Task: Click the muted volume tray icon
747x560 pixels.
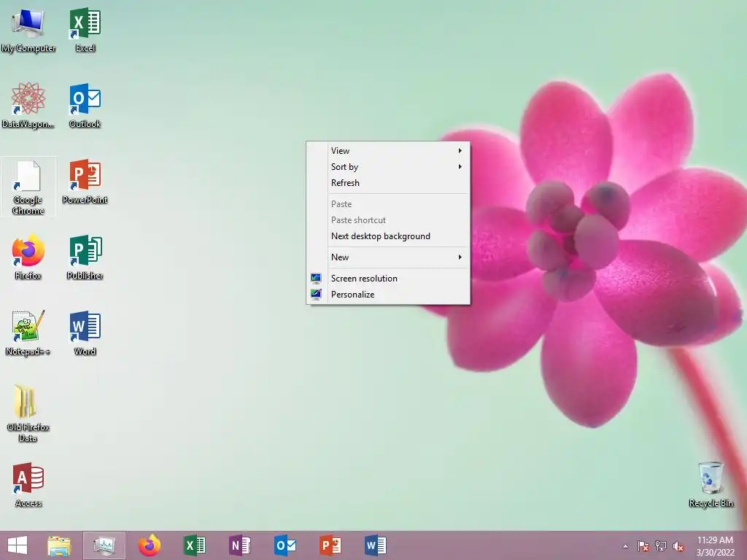Action: coord(678,546)
